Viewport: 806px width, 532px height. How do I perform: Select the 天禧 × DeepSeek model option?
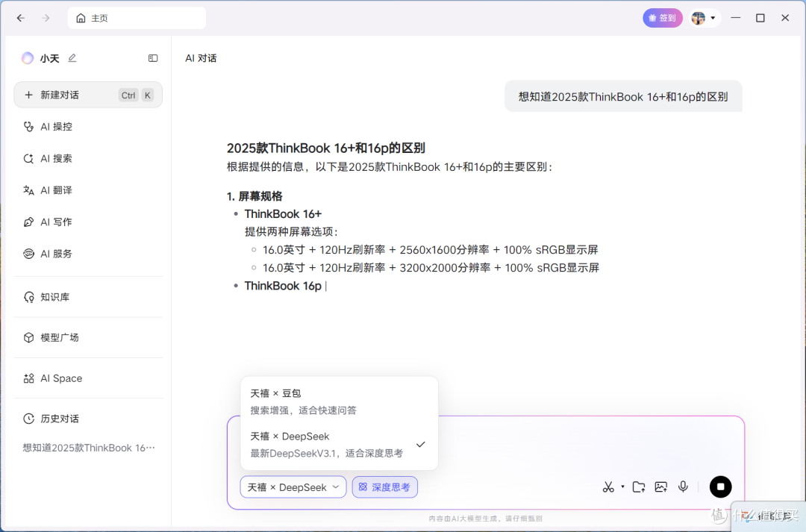pos(340,445)
